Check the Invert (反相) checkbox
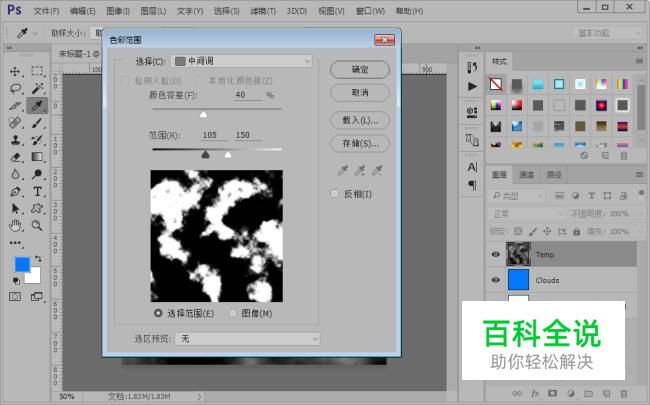650x405 pixels. (334, 194)
